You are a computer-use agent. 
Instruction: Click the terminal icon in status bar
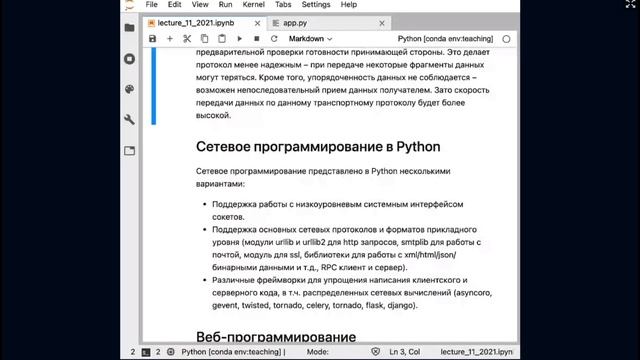146,352
